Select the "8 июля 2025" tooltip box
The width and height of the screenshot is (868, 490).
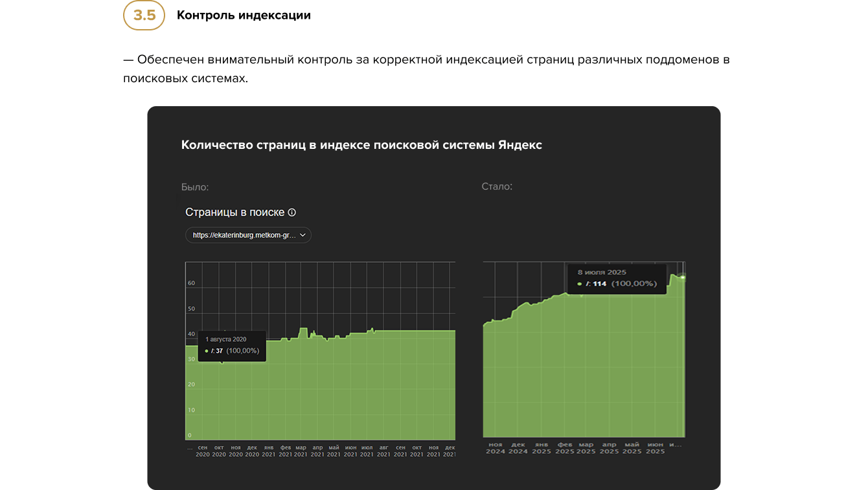[617, 278]
